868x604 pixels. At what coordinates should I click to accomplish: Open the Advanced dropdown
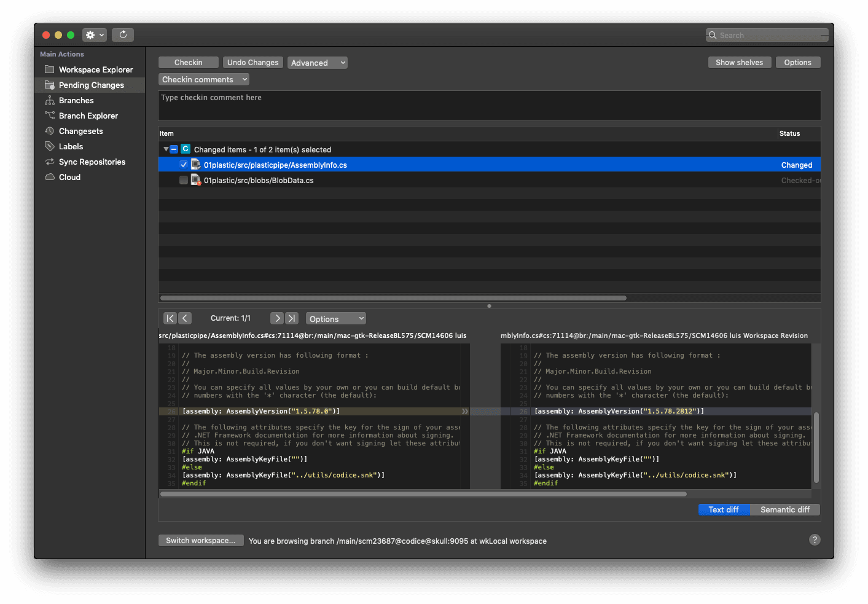point(317,62)
